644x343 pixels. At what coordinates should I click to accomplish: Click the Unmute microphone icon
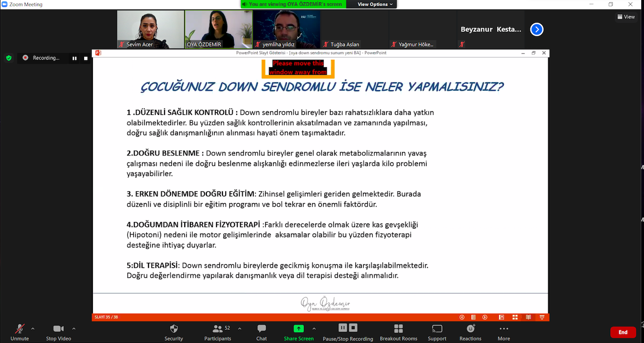pos(19,329)
